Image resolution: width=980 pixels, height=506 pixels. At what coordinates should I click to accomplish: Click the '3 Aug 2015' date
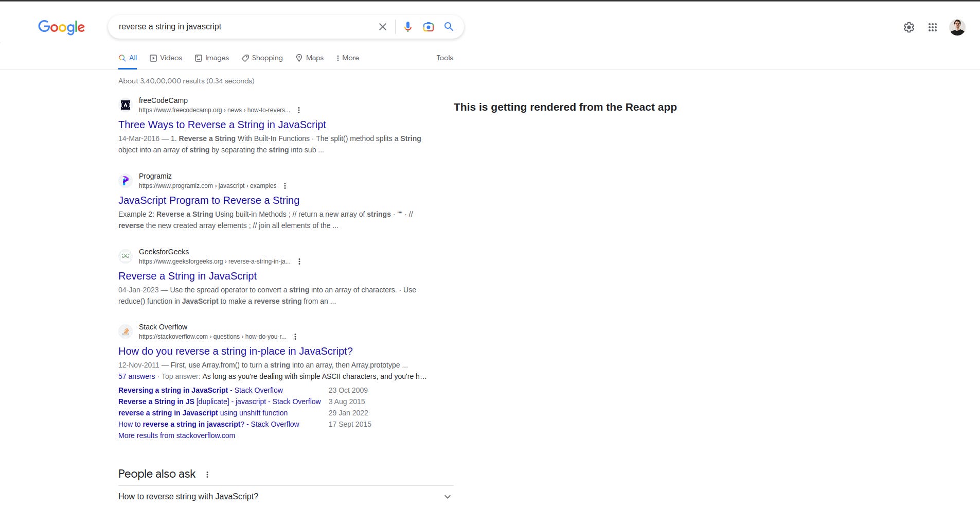click(x=347, y=402)
